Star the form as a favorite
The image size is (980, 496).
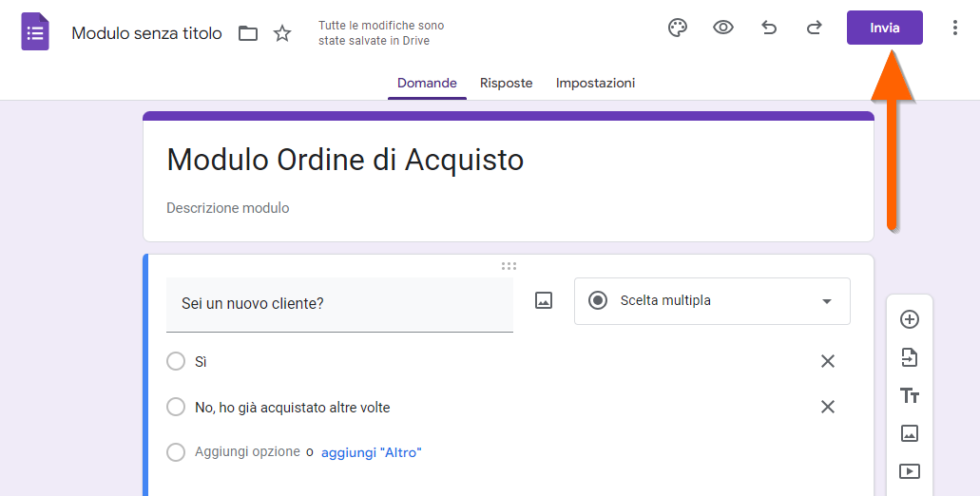(x=282, y=33)
